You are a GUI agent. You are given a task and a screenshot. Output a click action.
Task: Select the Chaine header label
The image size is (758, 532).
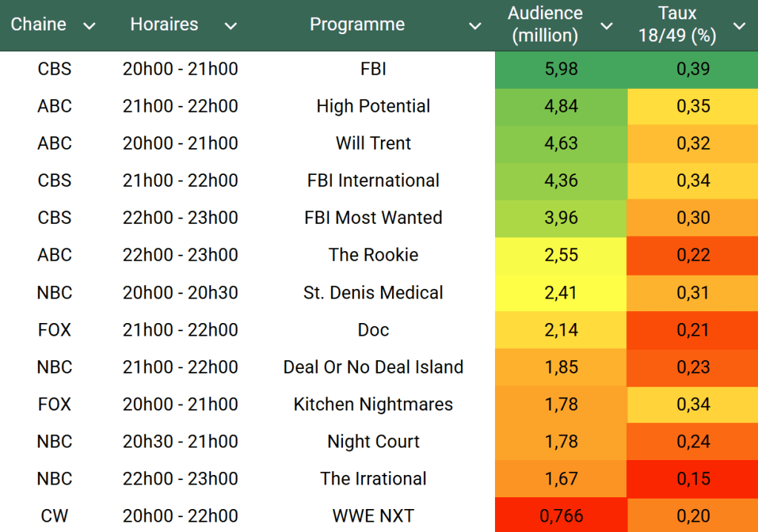(x=39, y=24)
